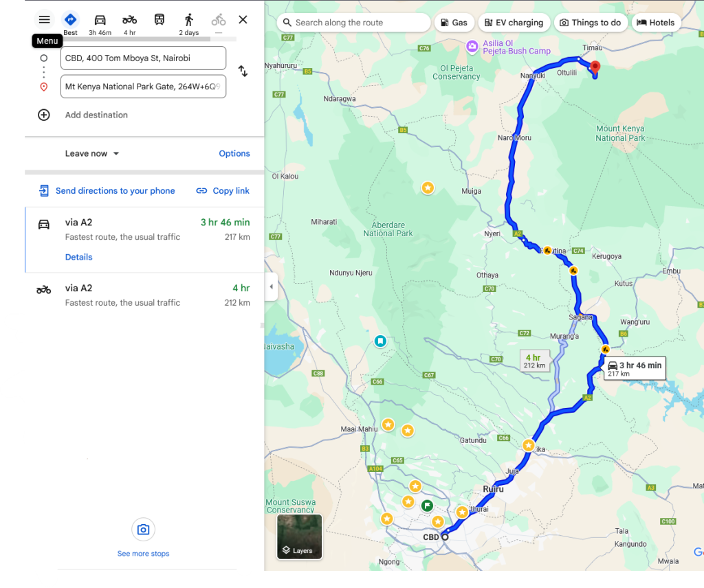Toggle the Hotels filter chip
The width and height of the screenshot is (704, 588).
tap(655, 23)
